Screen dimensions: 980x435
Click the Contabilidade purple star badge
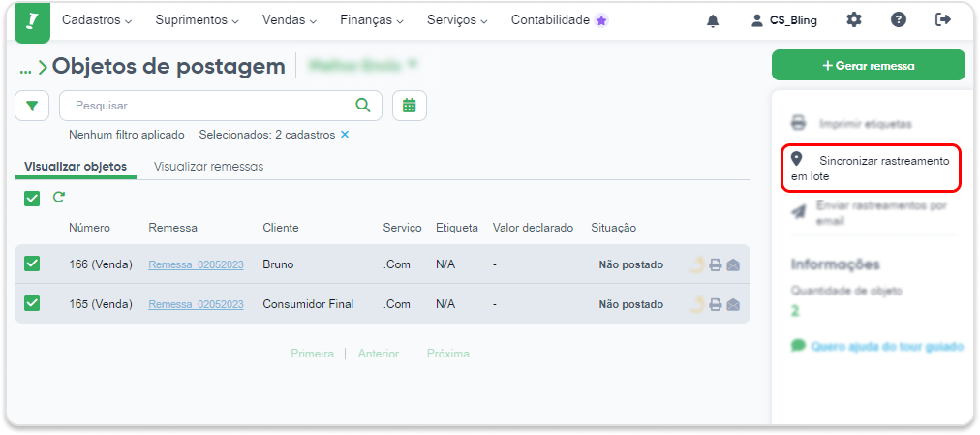[x=601, y=20]
